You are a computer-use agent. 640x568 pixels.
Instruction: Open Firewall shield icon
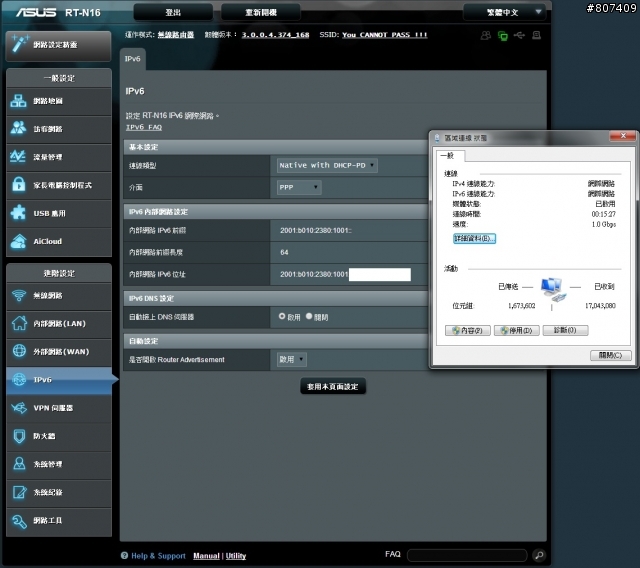click(x=19, y=436)
